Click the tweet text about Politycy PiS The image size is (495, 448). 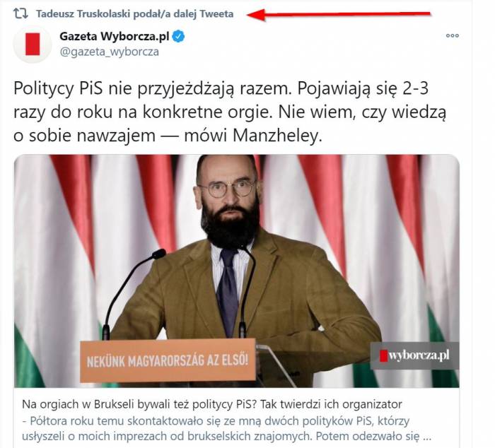point(230,112)
